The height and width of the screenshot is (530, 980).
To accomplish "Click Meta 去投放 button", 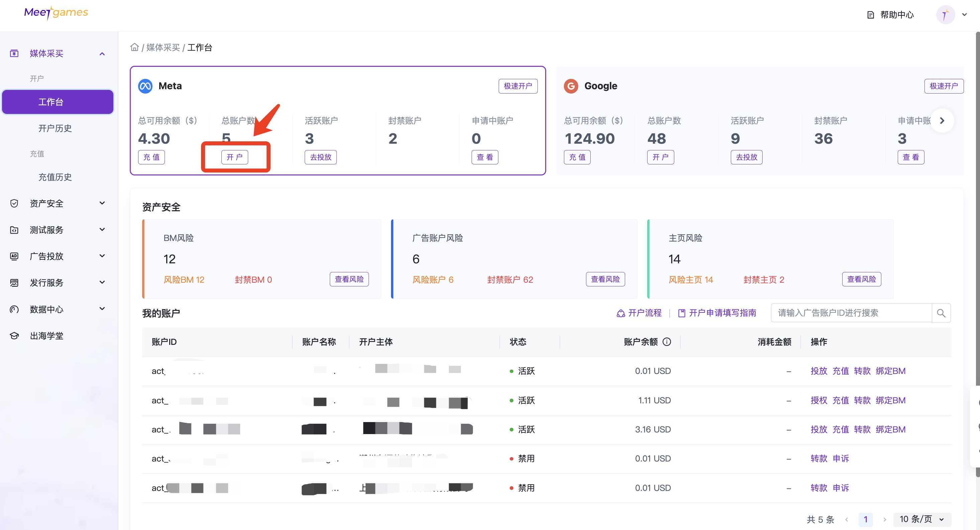I will click(320, 157).
